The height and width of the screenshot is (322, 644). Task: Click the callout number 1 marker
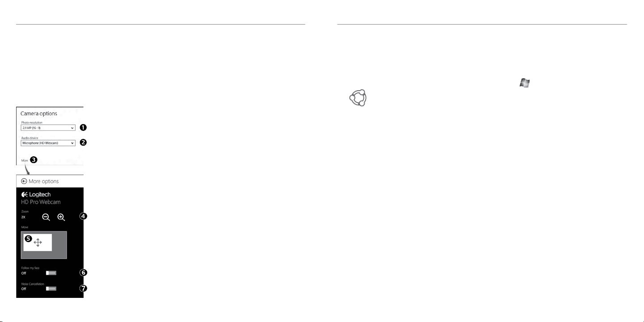coord(83,127)
